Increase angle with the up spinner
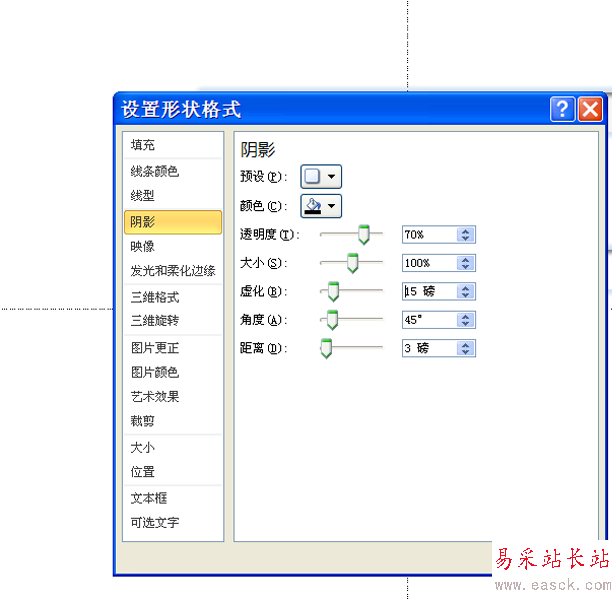 coord(465,317)
